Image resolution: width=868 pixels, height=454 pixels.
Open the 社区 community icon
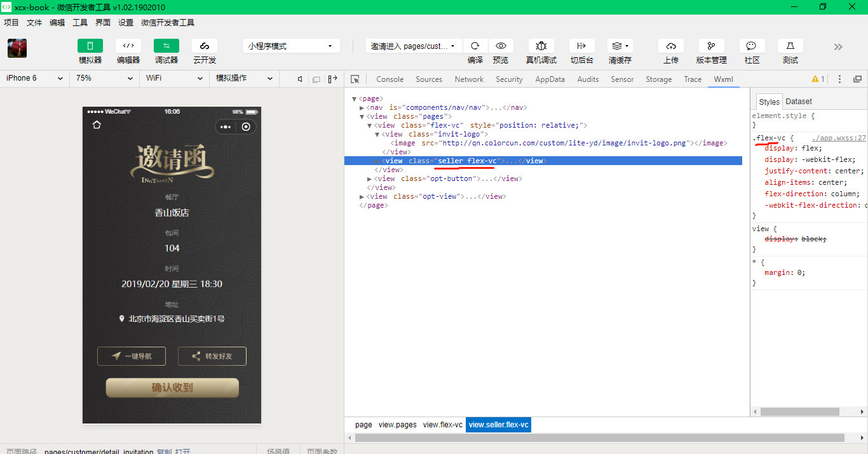click(752, 46)
